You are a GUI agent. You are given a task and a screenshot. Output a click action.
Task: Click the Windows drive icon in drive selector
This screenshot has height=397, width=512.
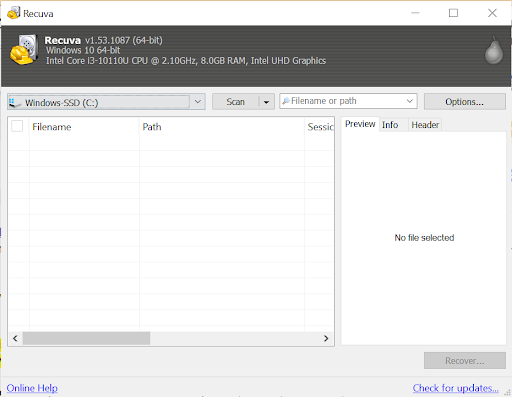[x=15, y=102]
